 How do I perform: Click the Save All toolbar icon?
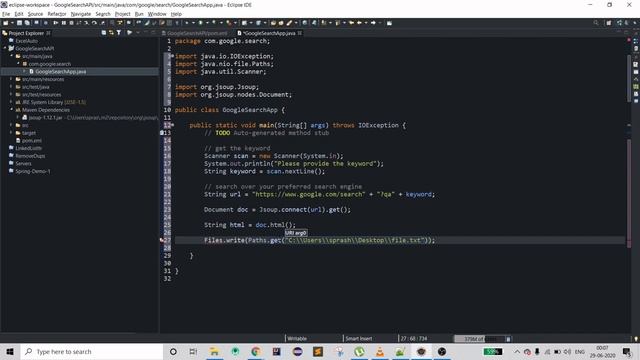[x=27, y=23]
